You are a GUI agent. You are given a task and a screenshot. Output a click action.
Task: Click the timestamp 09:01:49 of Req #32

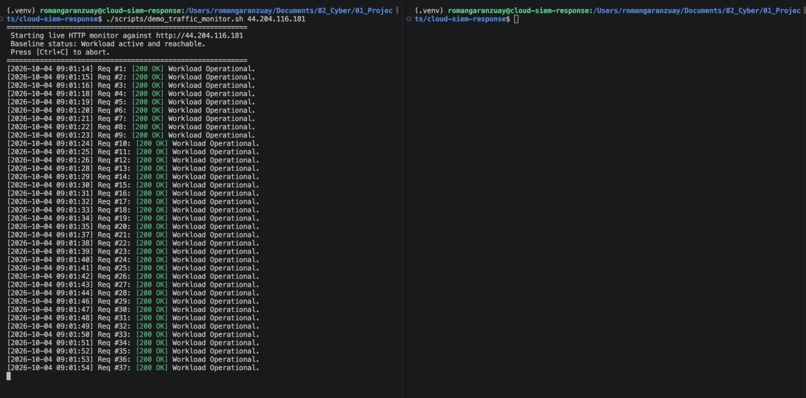click(75, 326)
